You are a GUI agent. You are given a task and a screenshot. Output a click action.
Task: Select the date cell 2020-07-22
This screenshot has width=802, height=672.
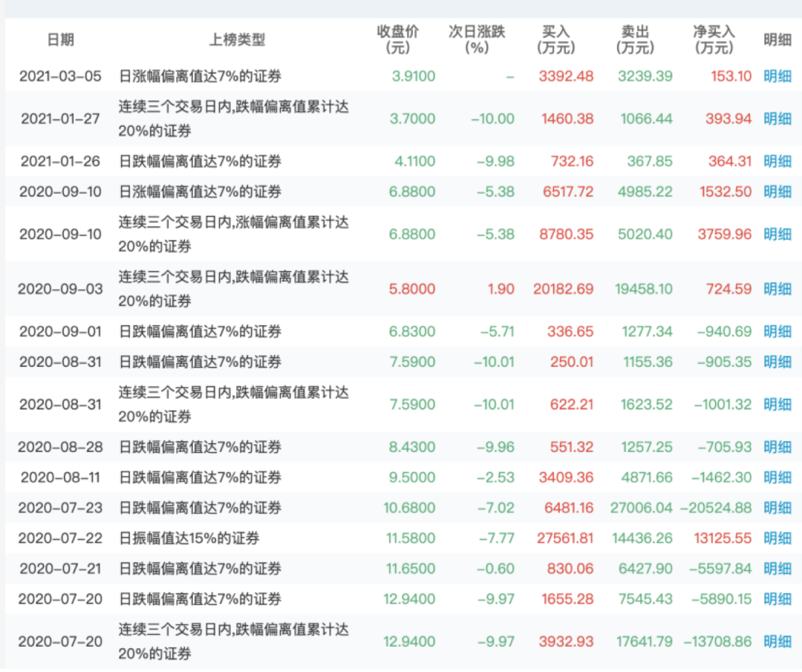(x=60, y=538)
